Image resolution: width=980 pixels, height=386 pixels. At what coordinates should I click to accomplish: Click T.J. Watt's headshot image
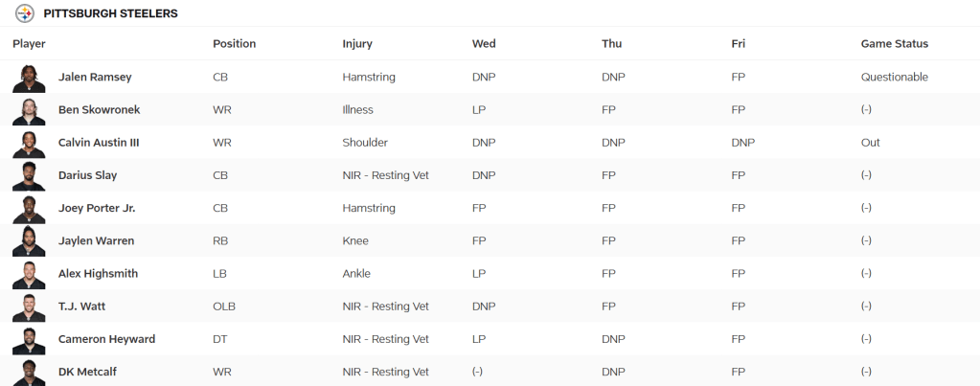[29, 307]
